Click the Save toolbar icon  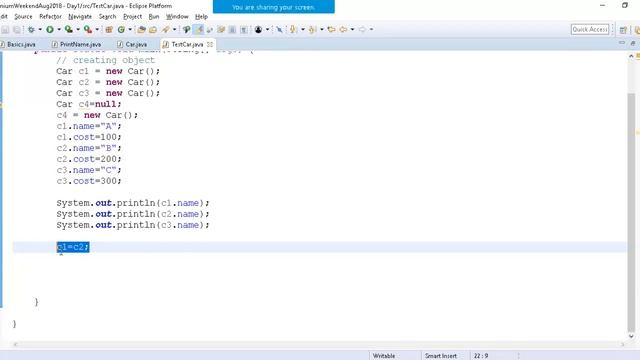[5, 29]
